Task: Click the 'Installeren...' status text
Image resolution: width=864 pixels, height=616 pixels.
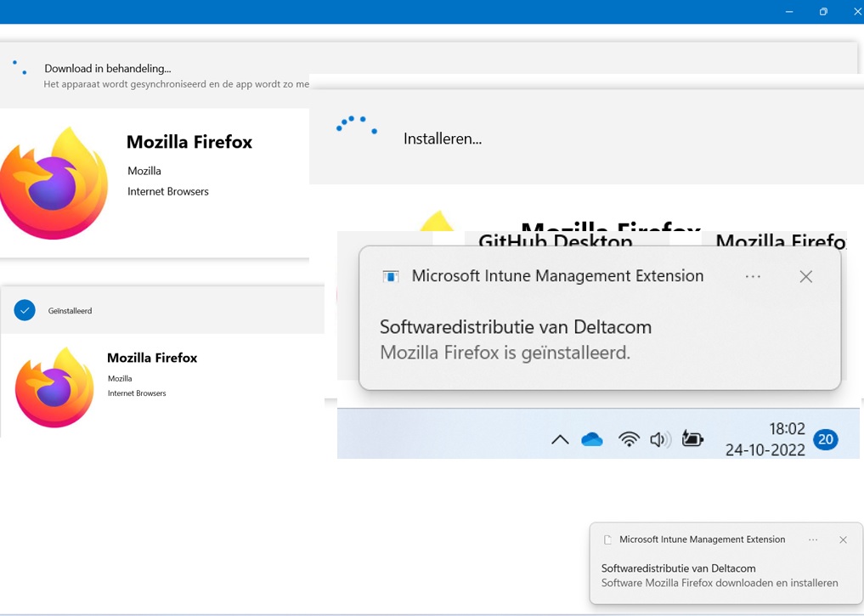Action: 443,138
